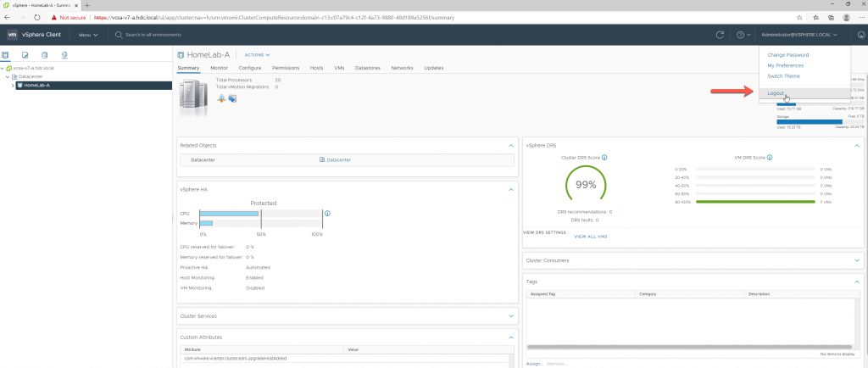Screen dimensions: 868x368
Task: Collapse the Related Objects panel
Action: pos(511,146)
